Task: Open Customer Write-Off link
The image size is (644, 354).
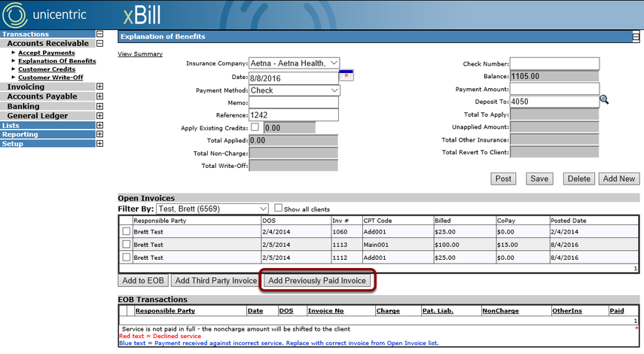Action: click(50, 78)
